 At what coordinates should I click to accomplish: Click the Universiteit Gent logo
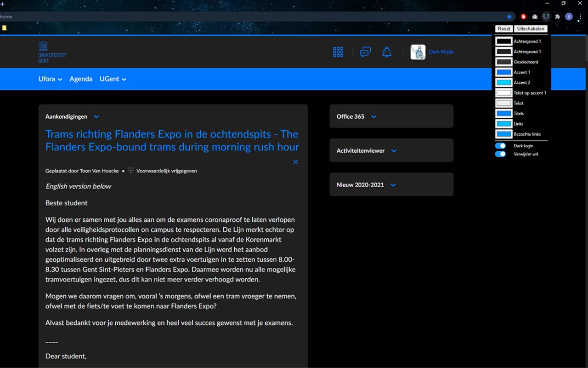[x=51, y=52]
